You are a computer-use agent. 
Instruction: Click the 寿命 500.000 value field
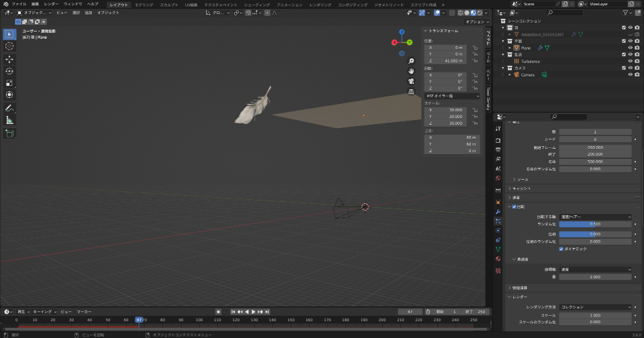[595, 162]
